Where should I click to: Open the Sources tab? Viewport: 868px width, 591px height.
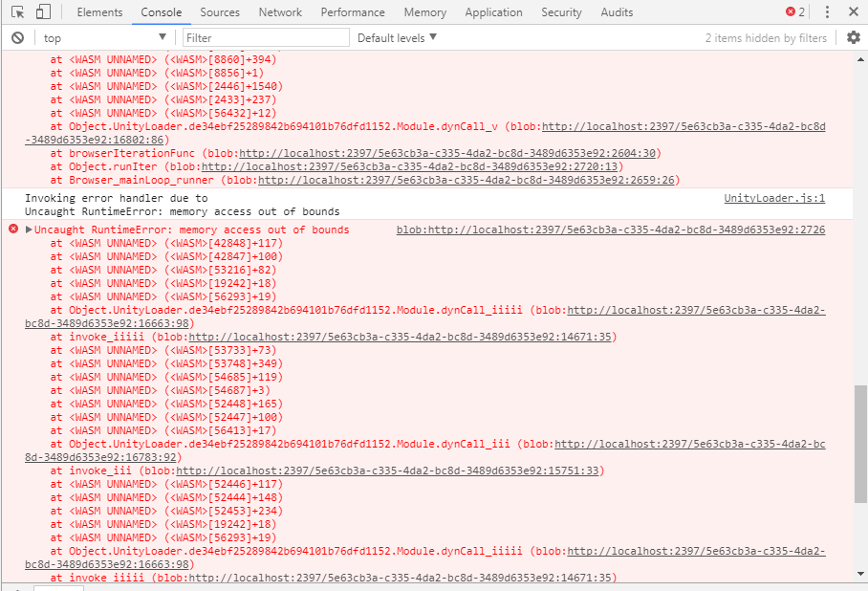[220, 12]
